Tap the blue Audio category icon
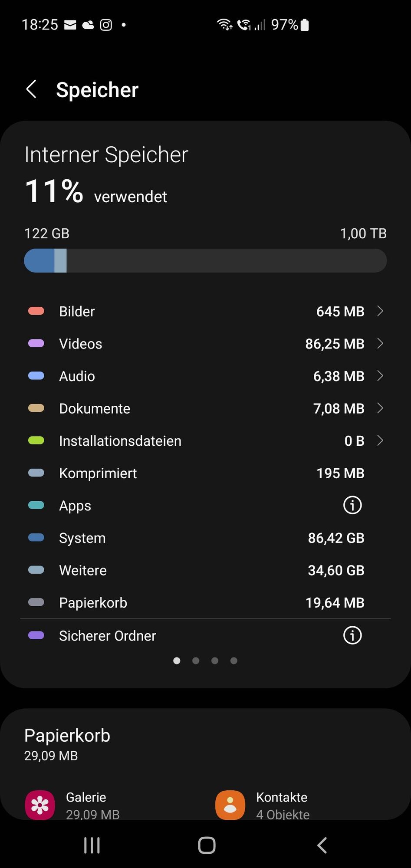 point(36,376)
